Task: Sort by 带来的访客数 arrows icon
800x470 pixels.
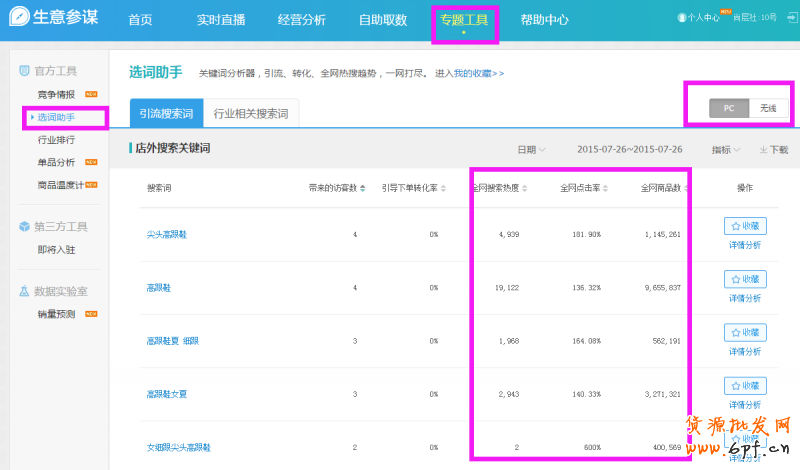Action: point(362,188)
